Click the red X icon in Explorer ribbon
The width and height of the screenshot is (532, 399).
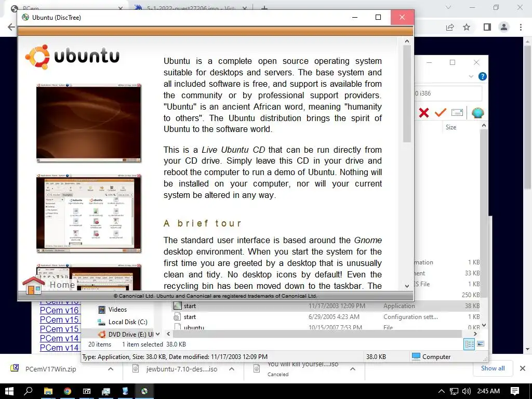coord(424,113)
